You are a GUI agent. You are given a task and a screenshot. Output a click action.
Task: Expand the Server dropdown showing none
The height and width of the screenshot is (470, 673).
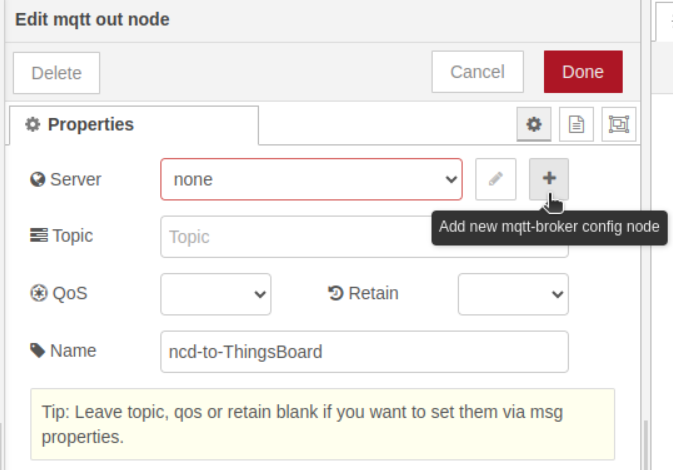tap(311, 180)
